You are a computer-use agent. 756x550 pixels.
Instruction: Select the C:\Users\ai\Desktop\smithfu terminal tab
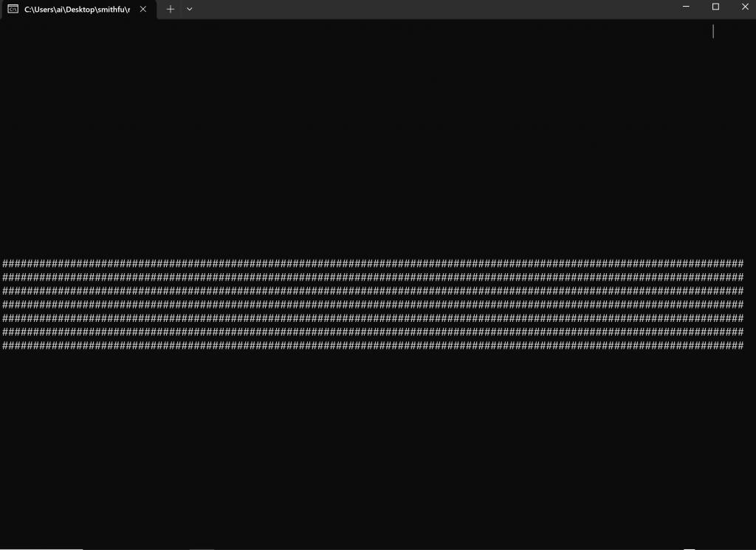tap(78, 10)
